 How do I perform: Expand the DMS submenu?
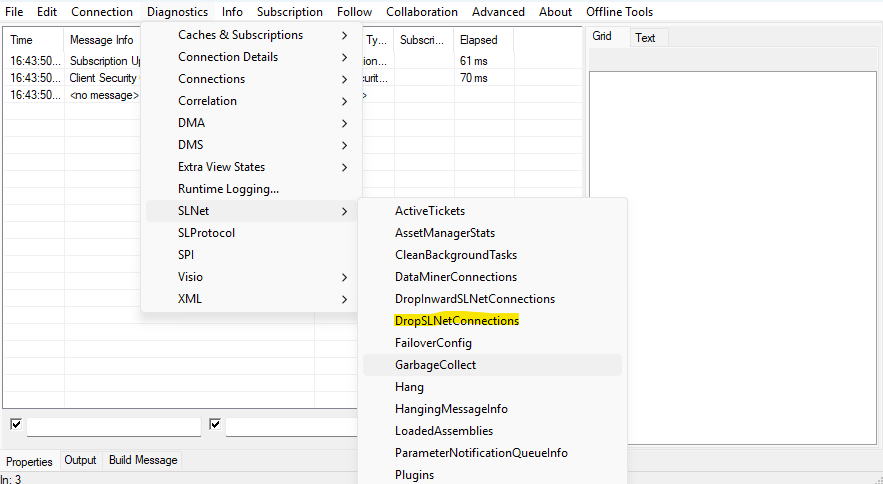(251, 145)
